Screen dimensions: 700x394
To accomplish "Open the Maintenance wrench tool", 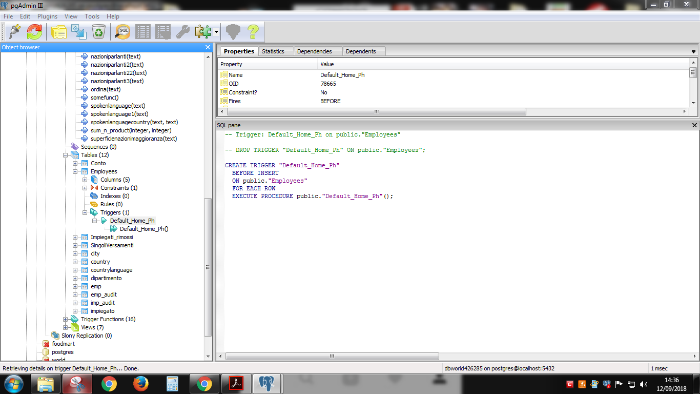I will pyautogui.click(x=183, y=32).
